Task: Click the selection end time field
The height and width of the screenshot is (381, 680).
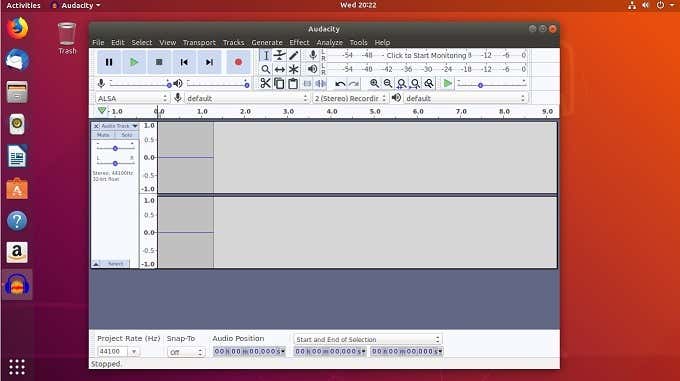Action: [x=407, y=352]
